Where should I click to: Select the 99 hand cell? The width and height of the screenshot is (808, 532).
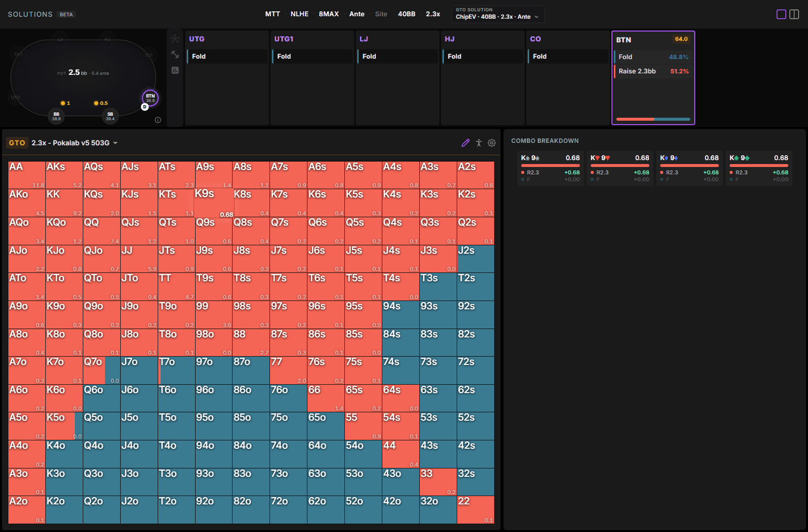(x=214, y=315)
